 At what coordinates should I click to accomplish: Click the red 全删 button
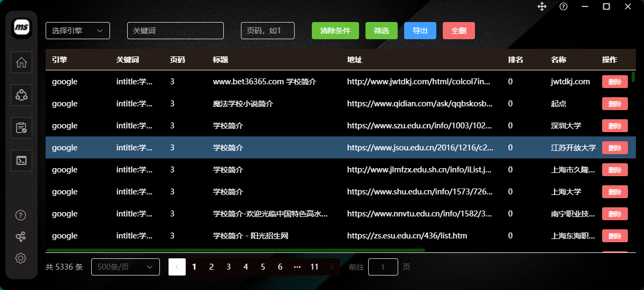[458, 31]
